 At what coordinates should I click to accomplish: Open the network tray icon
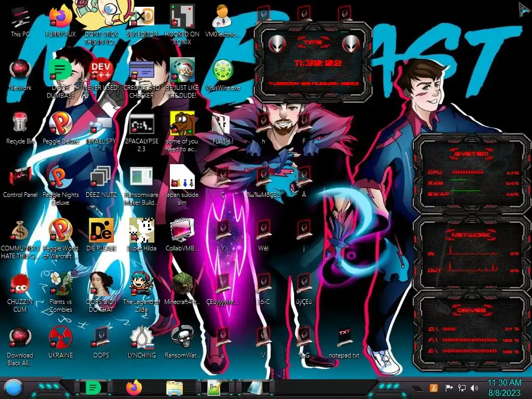coord(461,388)
